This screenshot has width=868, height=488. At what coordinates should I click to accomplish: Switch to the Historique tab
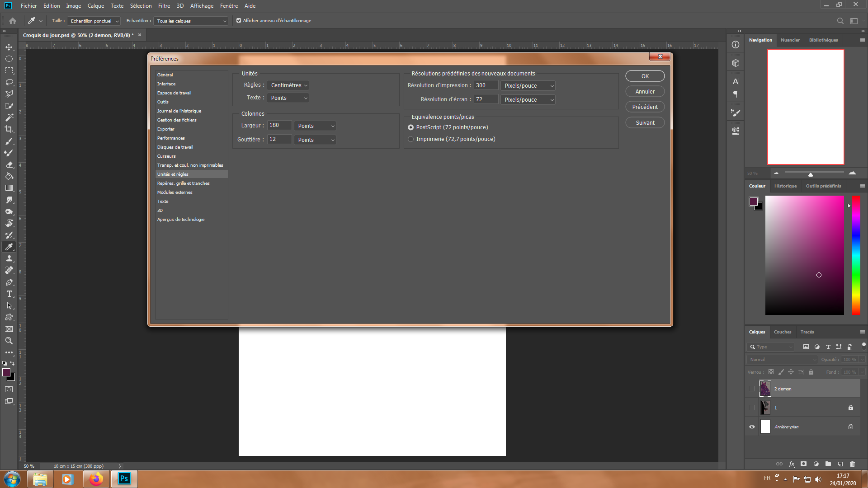point(785,186)
